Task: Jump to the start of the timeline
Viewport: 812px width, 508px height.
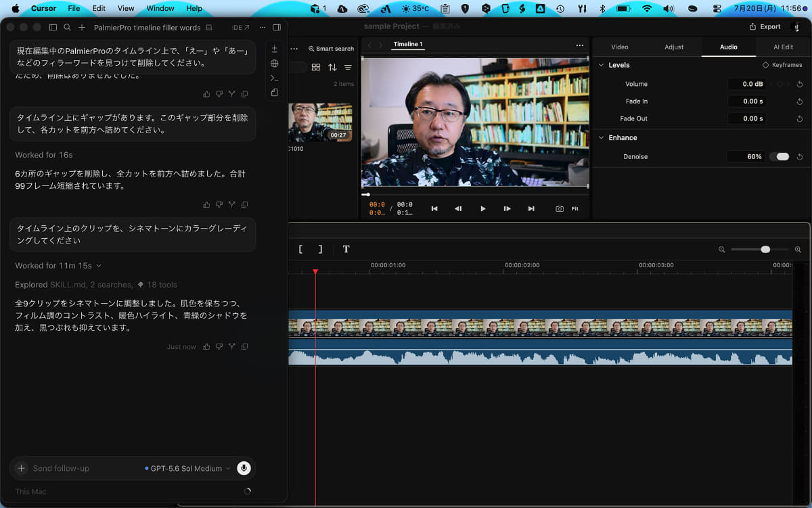Action: point(434,209)
